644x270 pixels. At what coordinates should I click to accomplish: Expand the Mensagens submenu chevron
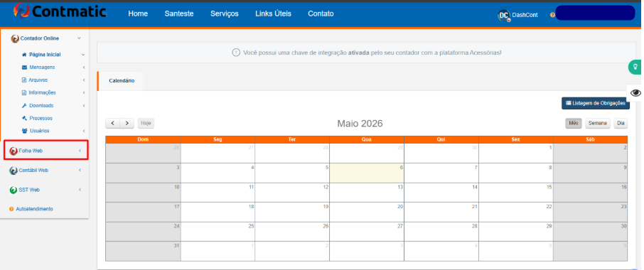click(x=83, y=67)
